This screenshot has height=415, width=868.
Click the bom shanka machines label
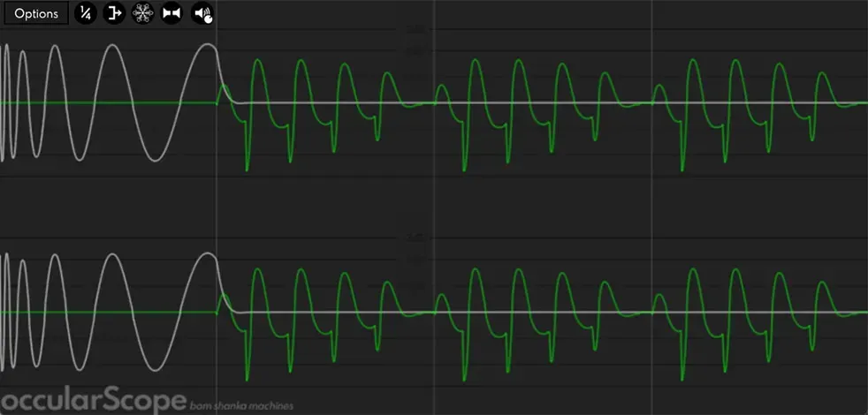(241, 407)
